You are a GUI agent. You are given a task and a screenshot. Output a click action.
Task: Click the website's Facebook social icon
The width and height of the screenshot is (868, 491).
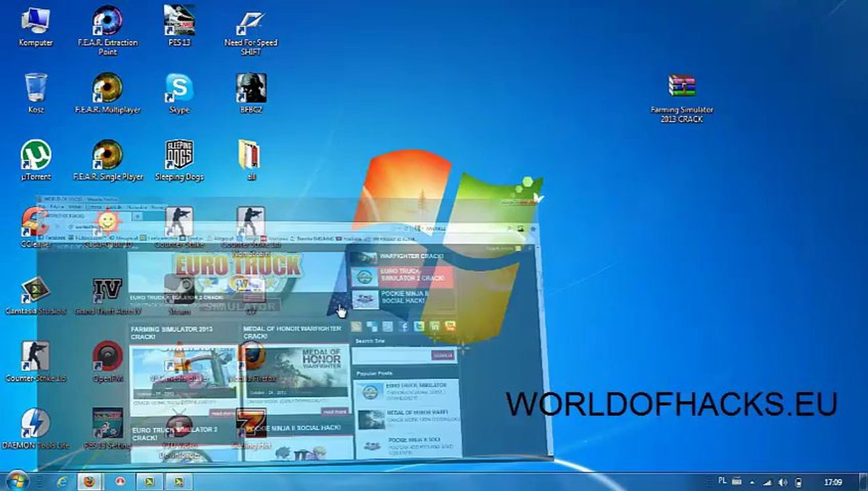pyautogui.click(x=403, y=327)
